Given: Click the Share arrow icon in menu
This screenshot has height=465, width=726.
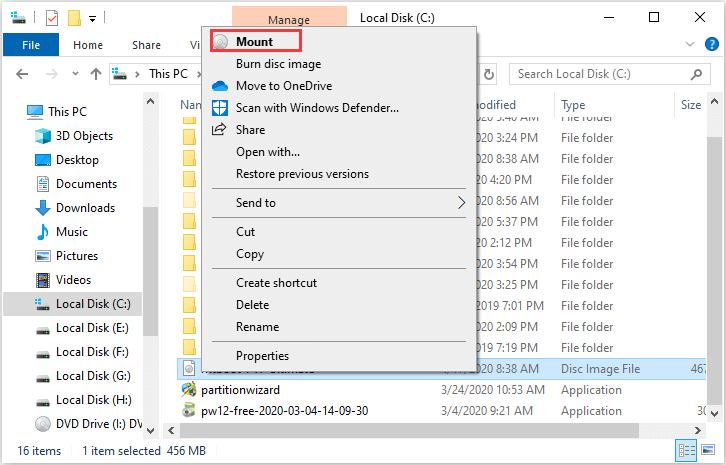Looking at the screenshot, I should pyautogui.click(x=219, y=129).
